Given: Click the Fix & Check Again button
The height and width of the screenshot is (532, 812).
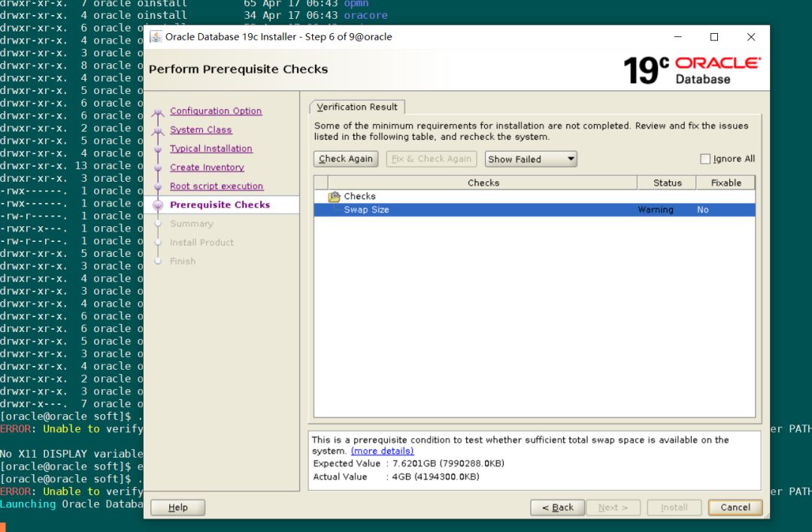Looking at the screenshot, I should coord(432,159).
